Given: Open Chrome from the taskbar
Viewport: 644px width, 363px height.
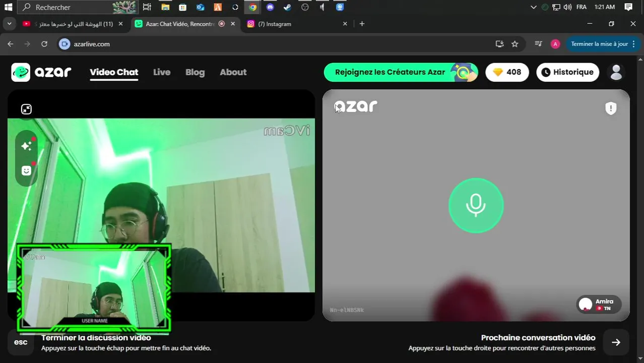Looking at the screenshot, I should coord(252,7).
